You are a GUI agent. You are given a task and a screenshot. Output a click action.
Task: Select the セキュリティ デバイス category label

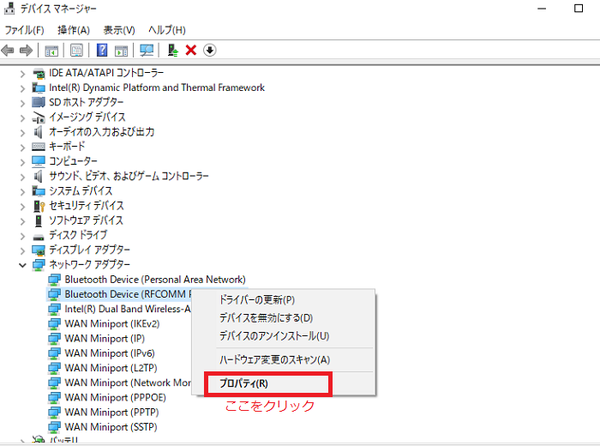[86, 206]
